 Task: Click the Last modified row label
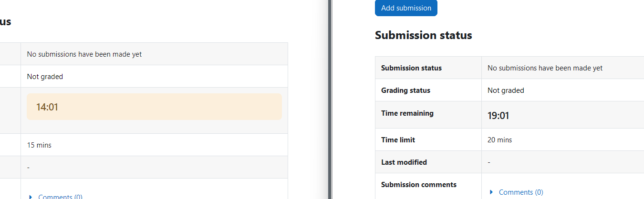pyautogui.click(x=404, y=162)
